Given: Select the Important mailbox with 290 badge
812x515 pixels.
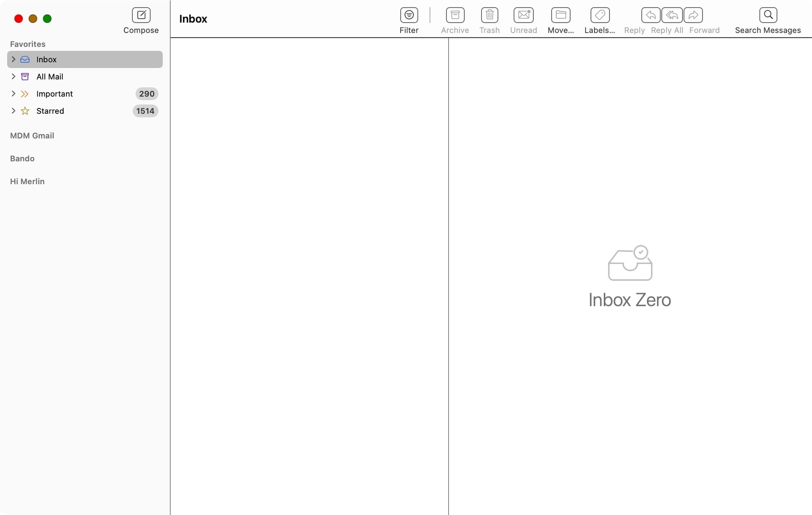Looking at the screenshot, I should point(55,94).
